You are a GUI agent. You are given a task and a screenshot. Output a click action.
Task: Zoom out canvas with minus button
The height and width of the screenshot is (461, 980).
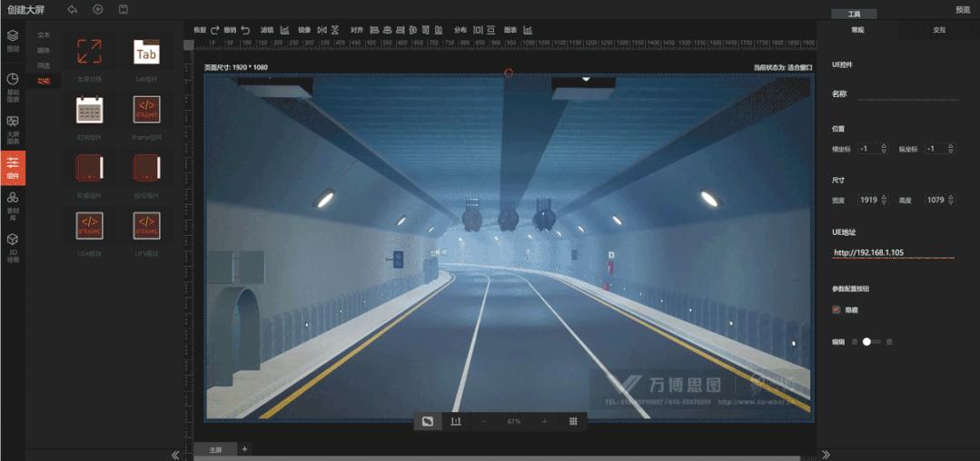click(x=483, y=422)
